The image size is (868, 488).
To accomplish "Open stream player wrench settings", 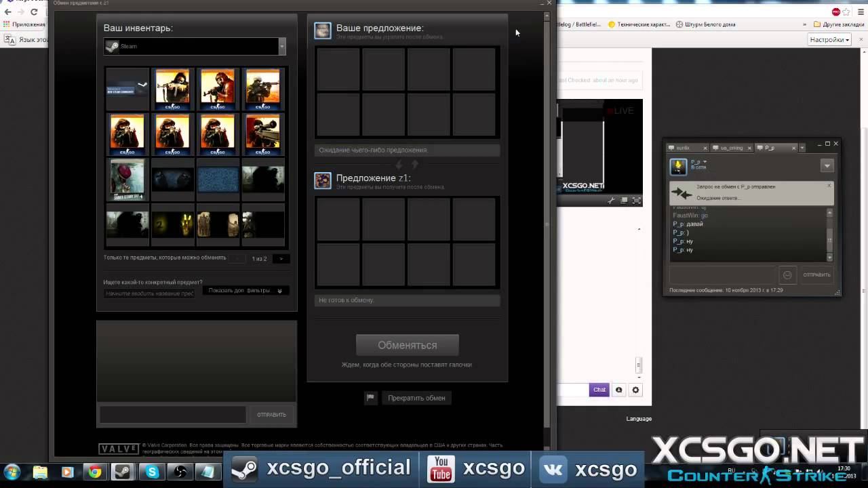I will (x=611, y=201).
